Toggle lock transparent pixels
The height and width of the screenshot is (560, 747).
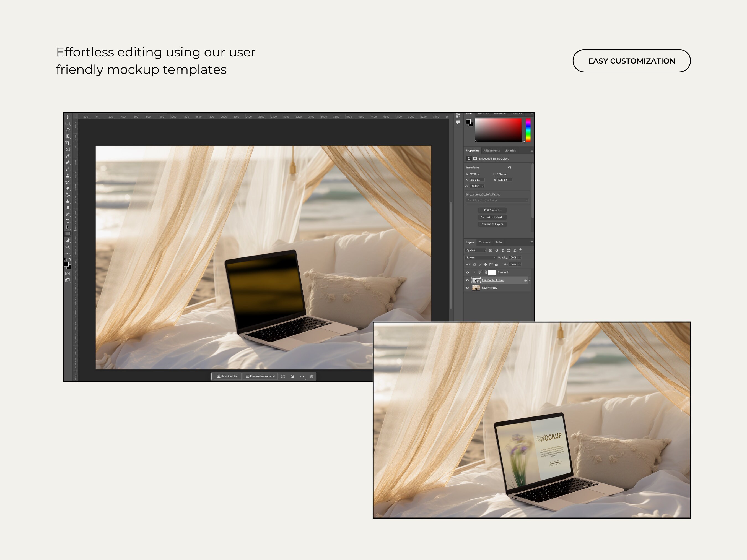(x=474, y=265)
